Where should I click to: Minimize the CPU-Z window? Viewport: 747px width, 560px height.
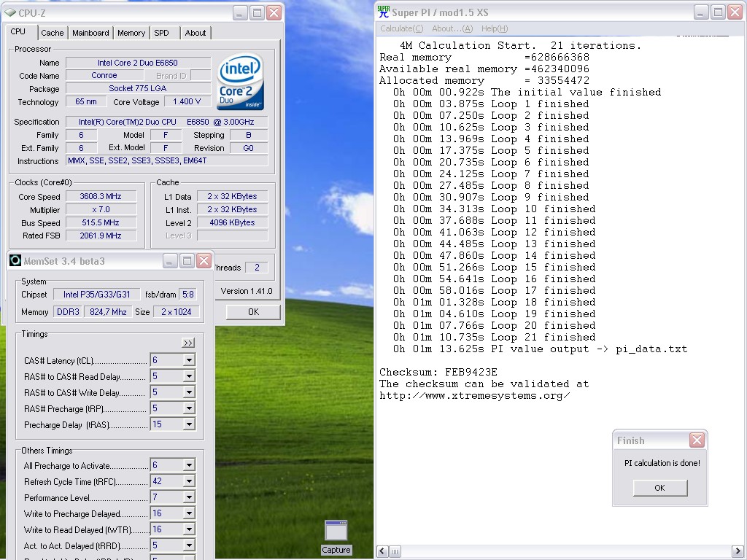click(239, 12)
